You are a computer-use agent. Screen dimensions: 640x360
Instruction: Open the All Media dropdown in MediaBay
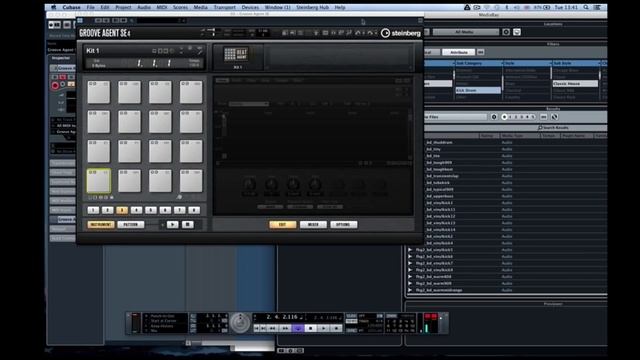point(466,32)
